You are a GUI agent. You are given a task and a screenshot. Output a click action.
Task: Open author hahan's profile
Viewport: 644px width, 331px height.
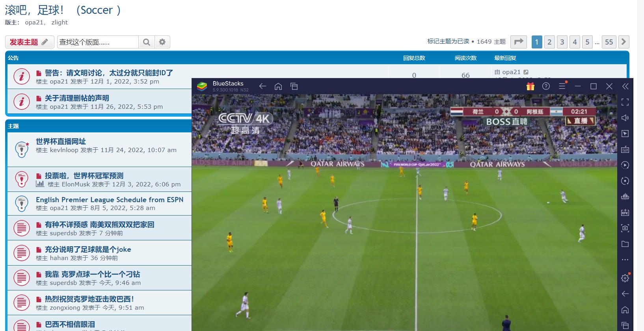[x=59, y=258]
